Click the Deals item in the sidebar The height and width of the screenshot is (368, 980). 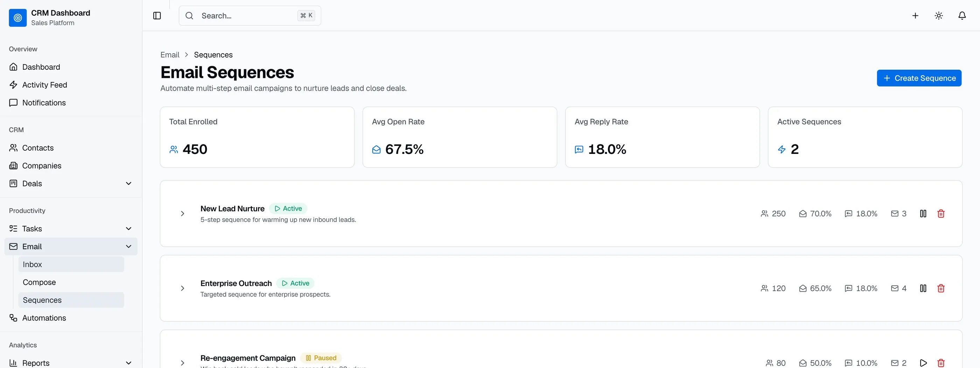[x=71, y=184]
